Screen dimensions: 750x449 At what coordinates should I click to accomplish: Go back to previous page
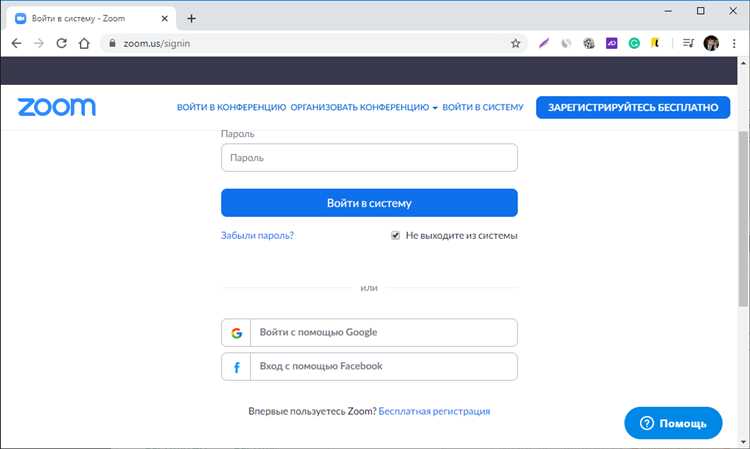pyautogui.click(x=17, y=44)
